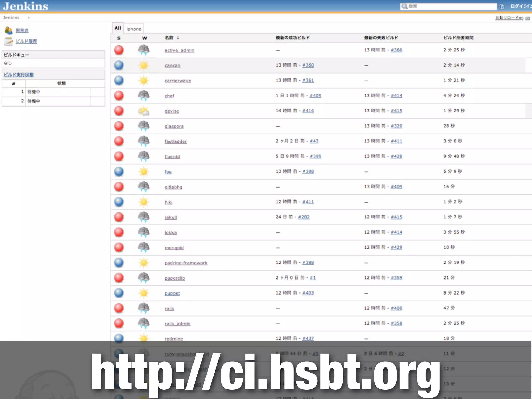Click the Jenkins logo in header
Viewport: 532px width, 399px height.
(25, 6)
